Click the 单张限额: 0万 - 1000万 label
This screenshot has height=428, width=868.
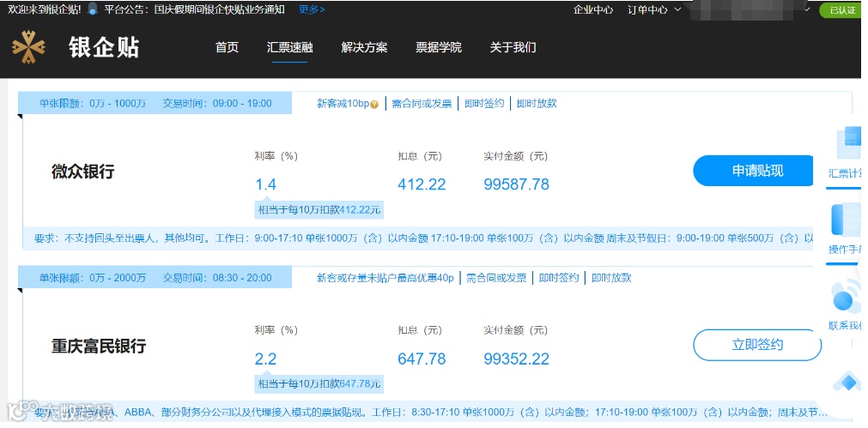coord(93,104)
